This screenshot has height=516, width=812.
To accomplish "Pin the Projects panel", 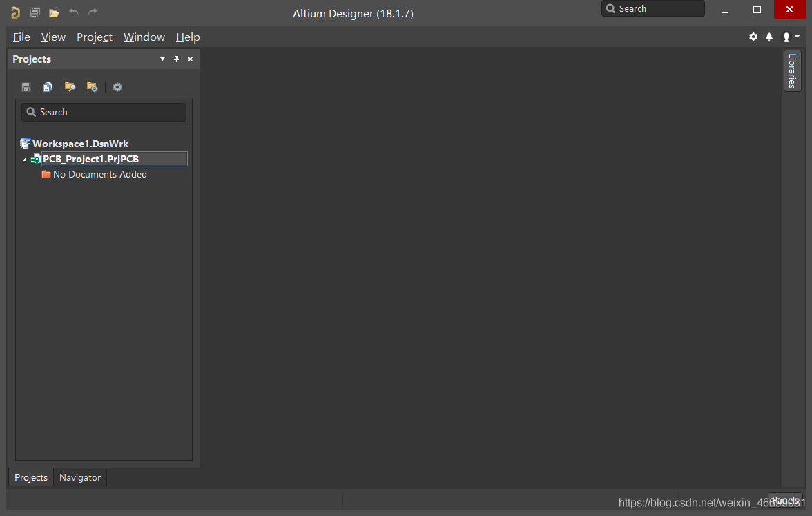I will 177,59.
